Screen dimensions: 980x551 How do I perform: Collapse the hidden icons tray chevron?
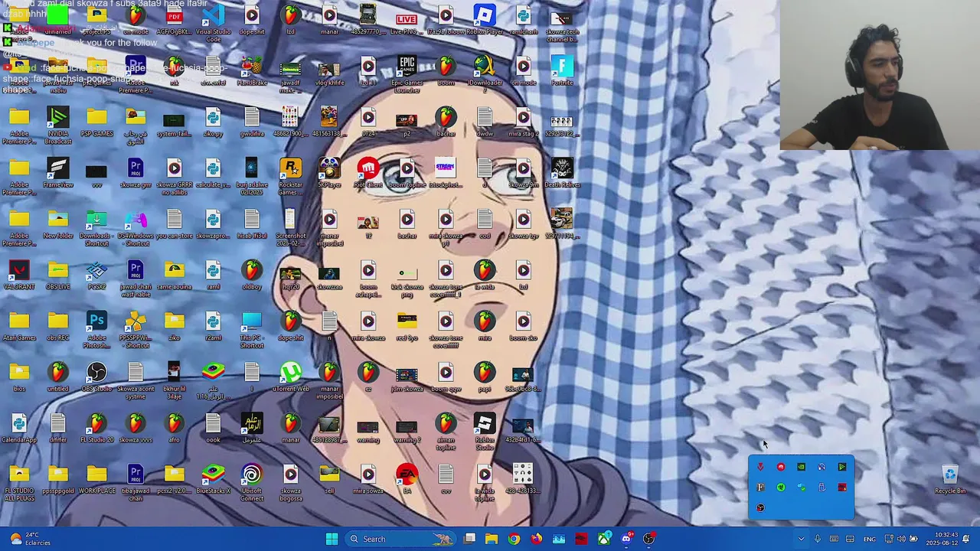pos(801,539)
